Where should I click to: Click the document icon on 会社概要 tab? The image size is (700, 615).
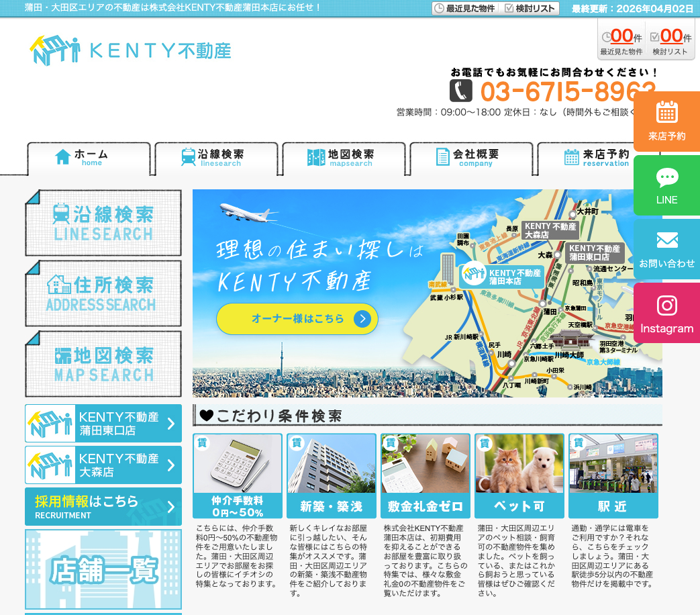coord(443,156)
